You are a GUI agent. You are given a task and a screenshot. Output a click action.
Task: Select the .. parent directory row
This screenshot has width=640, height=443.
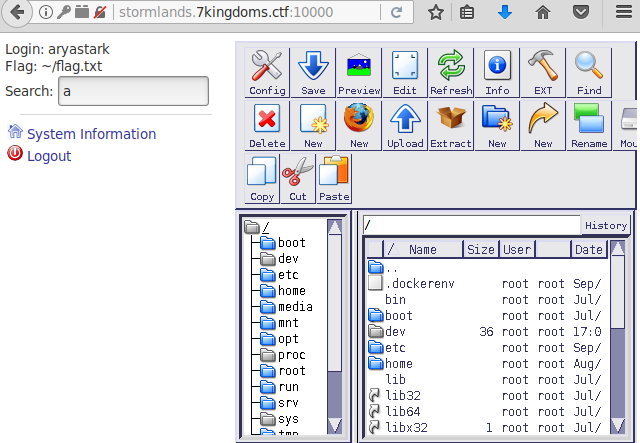(x=488, y=268)
